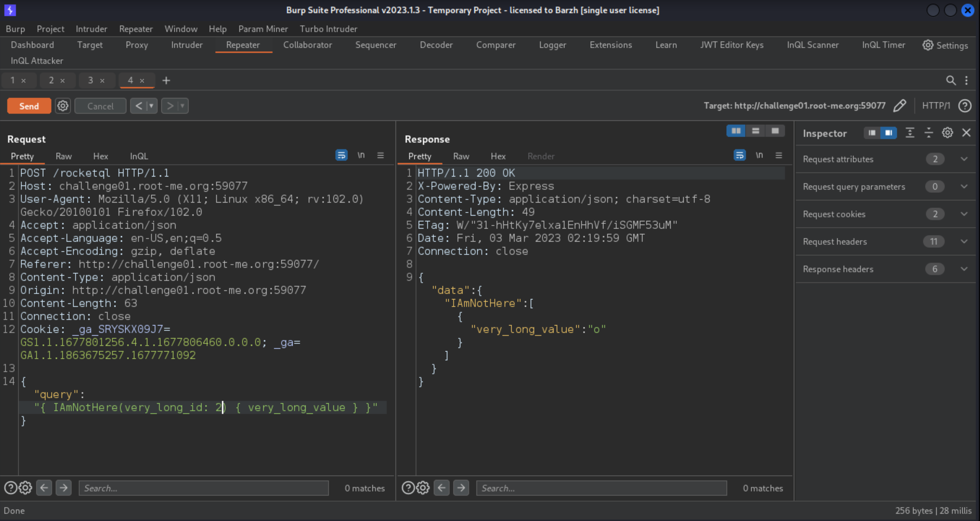The image size is (980, 521).
Task: Close the Inspector panel
Action: point(966,132)
